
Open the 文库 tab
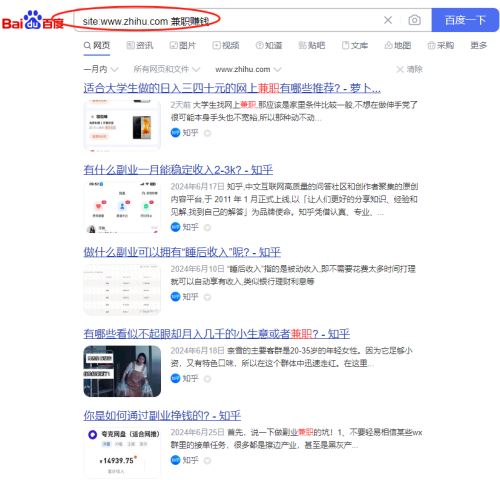[x=355, y=45]
